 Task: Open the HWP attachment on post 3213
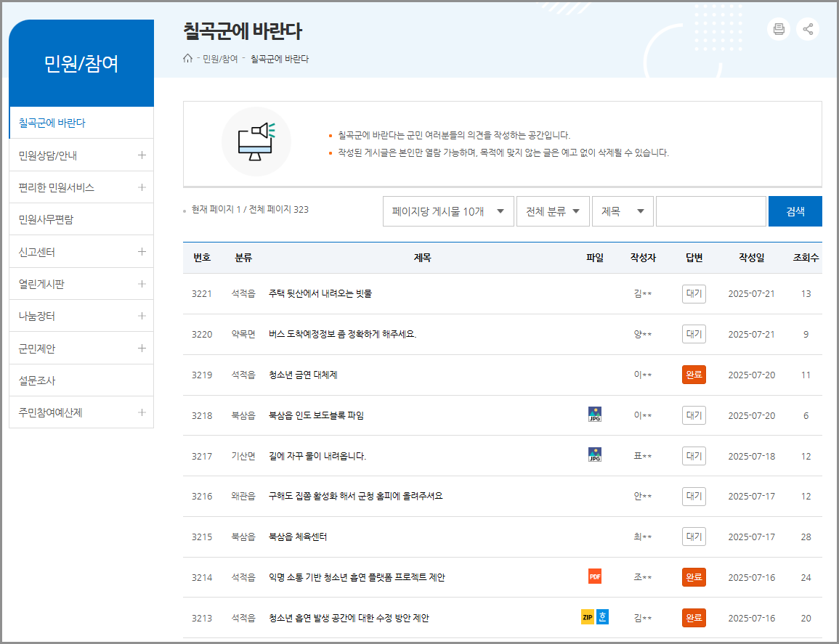tap(604, 617)
